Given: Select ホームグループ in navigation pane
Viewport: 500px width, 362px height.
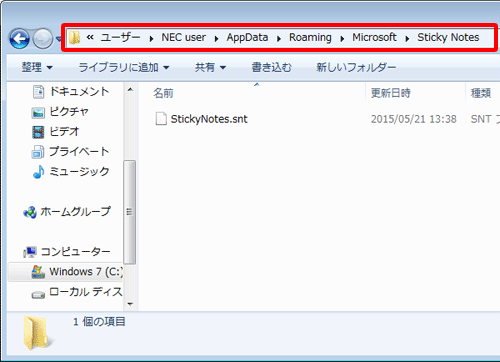Looking at the screenshot, I should point(75,212).
